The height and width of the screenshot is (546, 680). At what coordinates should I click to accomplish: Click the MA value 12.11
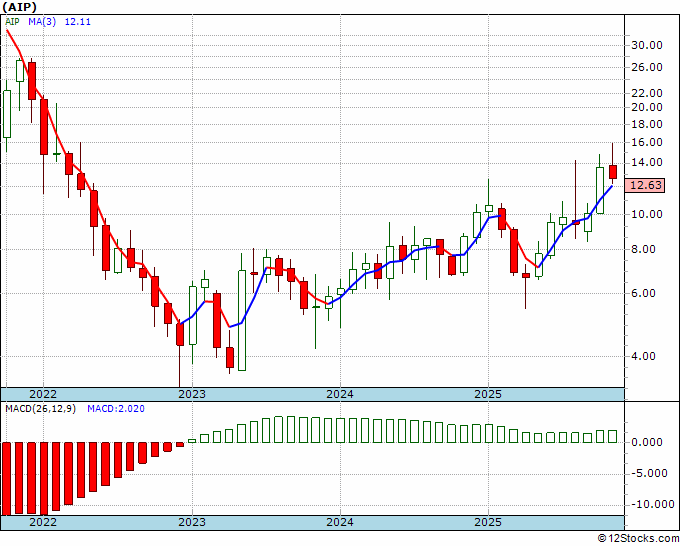(x=78, y=22)
